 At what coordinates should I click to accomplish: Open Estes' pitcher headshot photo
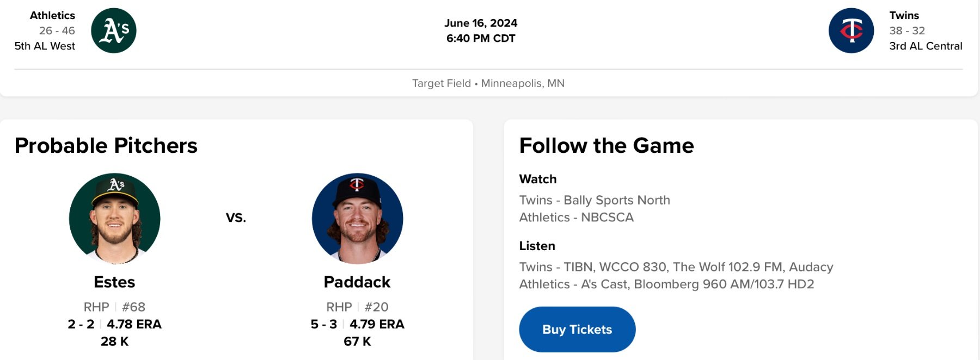(x=114, y=219)
